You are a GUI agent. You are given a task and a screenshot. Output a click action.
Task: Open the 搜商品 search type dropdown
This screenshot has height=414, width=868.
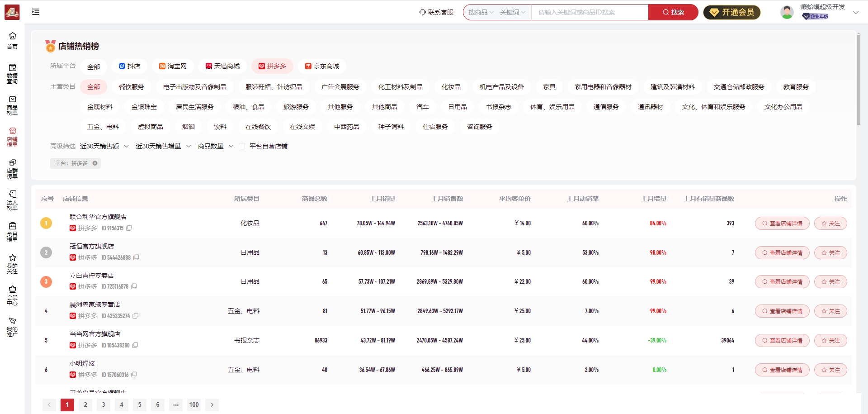(x=481, y=12)
